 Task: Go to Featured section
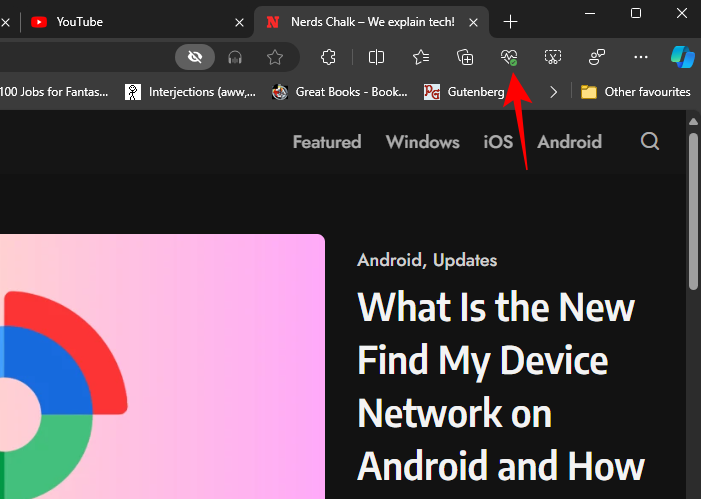(327, 142)
